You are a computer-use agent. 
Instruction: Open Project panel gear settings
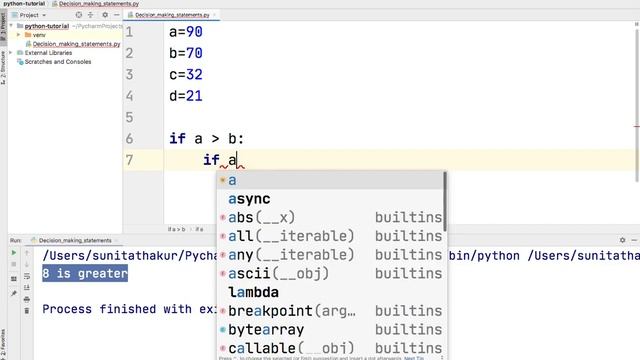pos(105,15)
